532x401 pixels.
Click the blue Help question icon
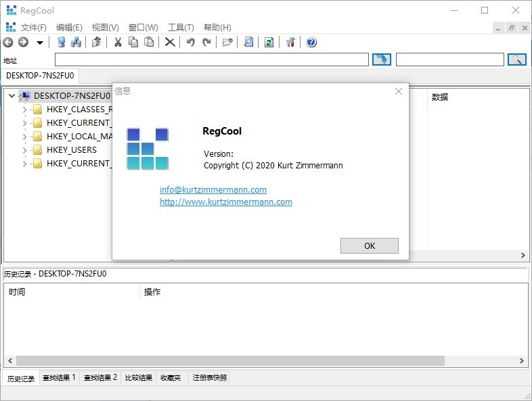[311, 42]
